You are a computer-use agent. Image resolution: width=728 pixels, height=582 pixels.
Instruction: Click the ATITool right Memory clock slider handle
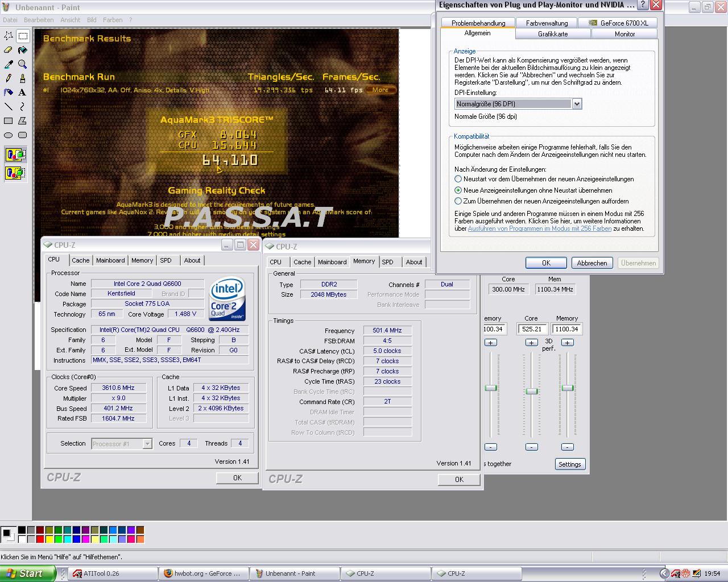[x=567, y=388]
